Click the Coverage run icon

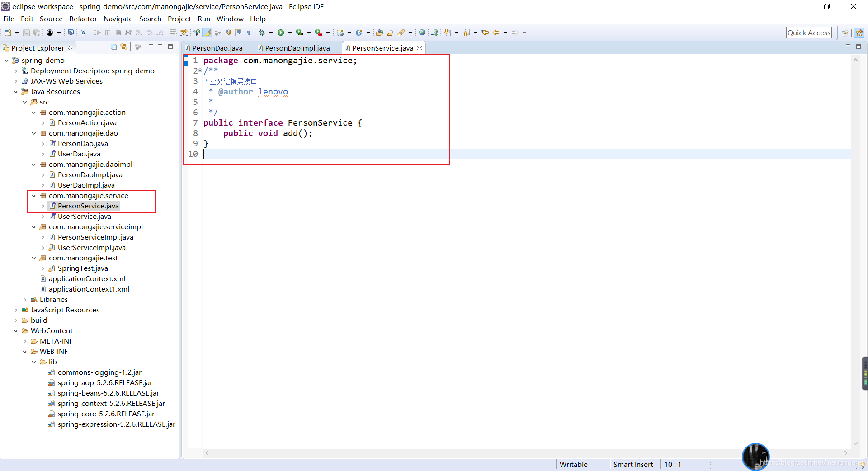(299, 33)
